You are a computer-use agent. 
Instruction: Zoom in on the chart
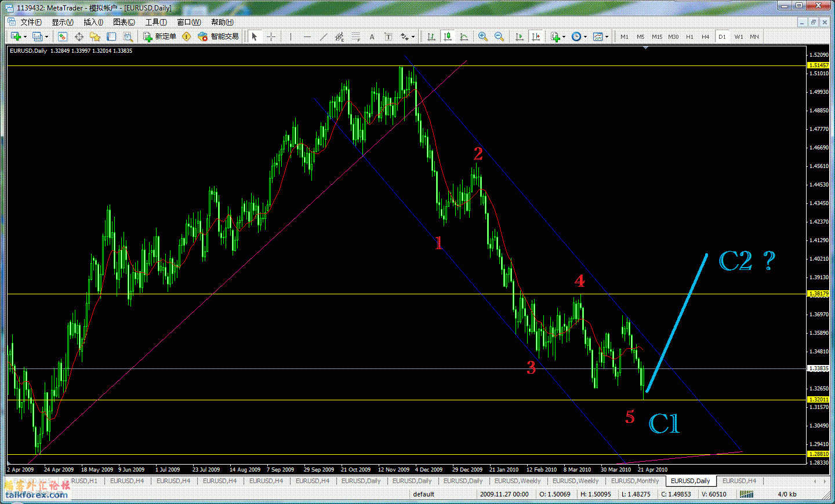point(482,36)
